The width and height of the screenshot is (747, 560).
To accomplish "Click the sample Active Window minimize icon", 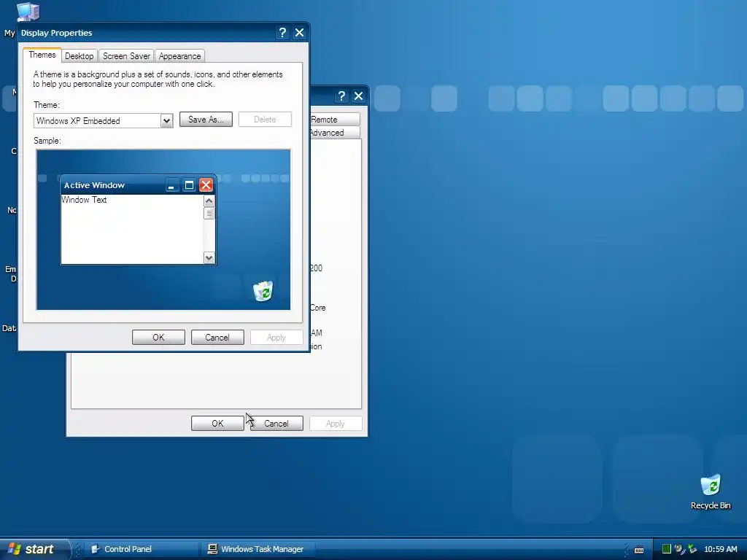I will (171, 184).
